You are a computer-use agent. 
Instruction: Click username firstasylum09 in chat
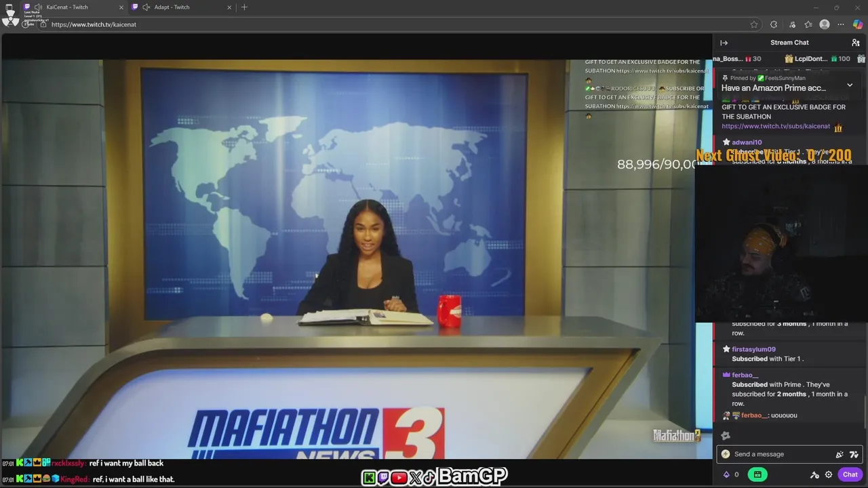click(753, 349)
